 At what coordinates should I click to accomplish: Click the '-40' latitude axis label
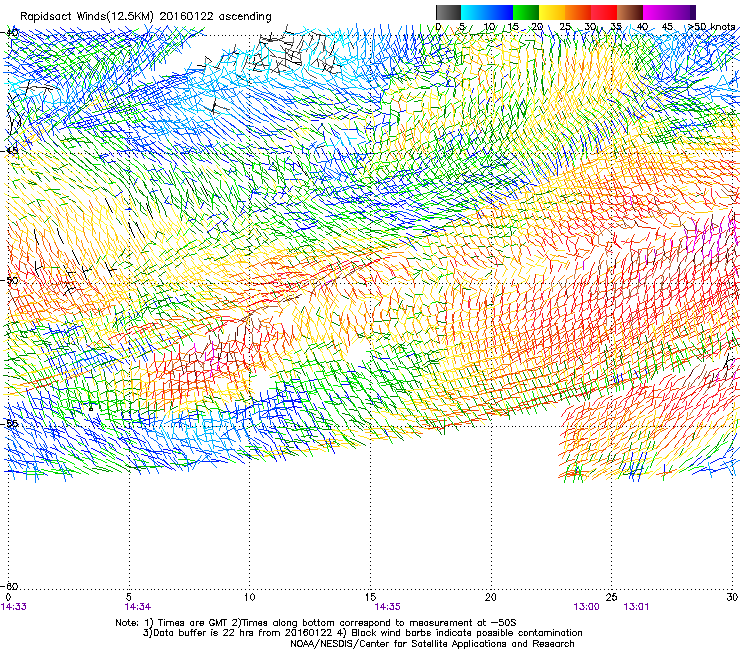point(9,33)
